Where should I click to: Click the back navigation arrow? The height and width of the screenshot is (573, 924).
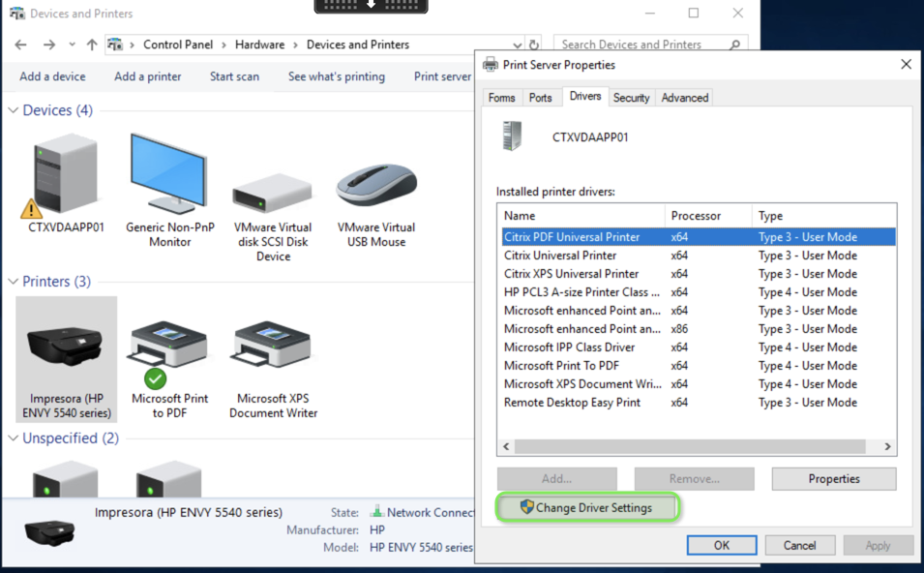[x=19, y=44]
